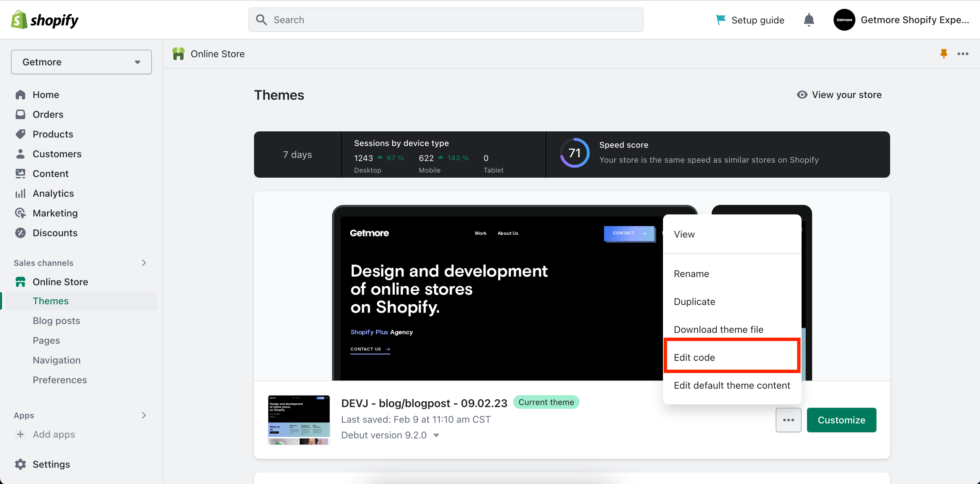Expand the Apps section chevron

144,415
